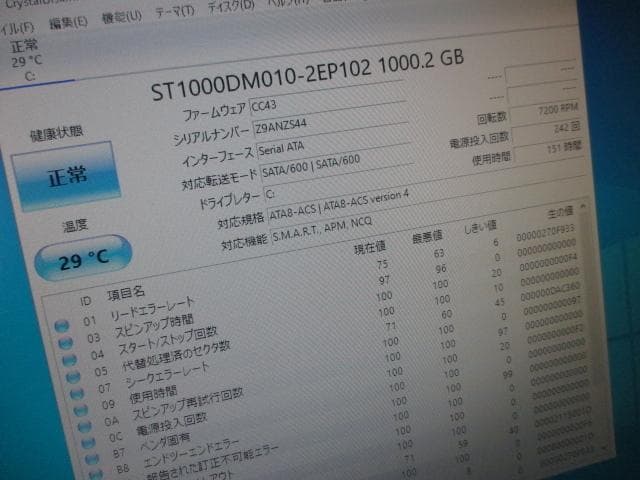This screenshot has width=640, height=480.
Task: Click the ID column header
Action: click(86, 301)
